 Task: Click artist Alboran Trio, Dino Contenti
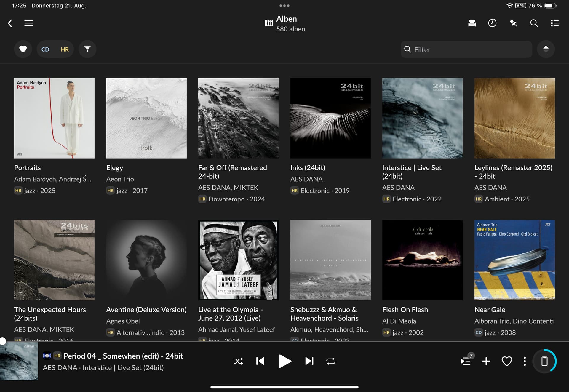pos(514,321)
